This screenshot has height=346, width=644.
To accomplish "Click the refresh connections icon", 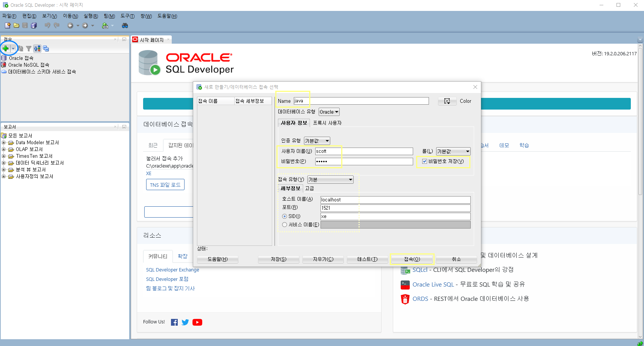I will 21,49.
